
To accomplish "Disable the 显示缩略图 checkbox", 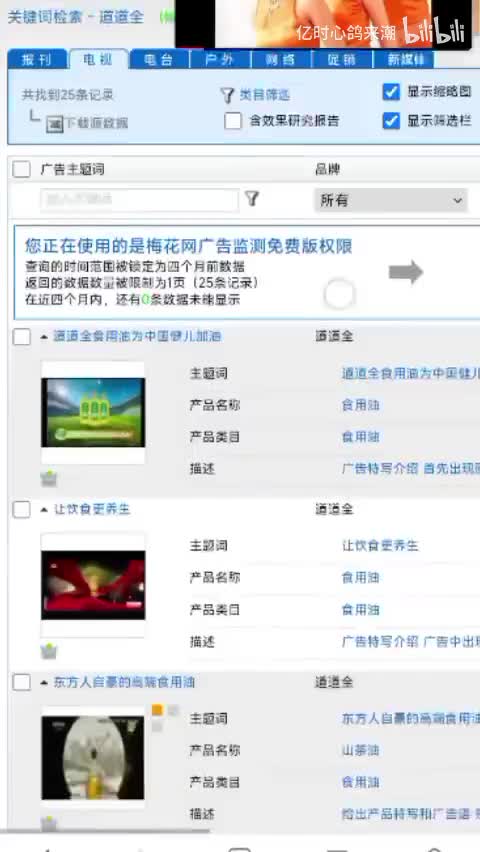I will point(391,92).
